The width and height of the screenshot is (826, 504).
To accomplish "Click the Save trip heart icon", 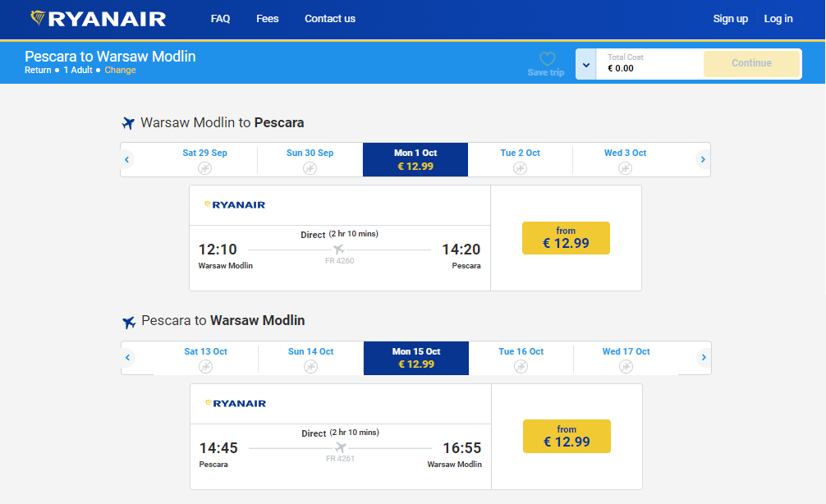I will click(x=547, y=59).
